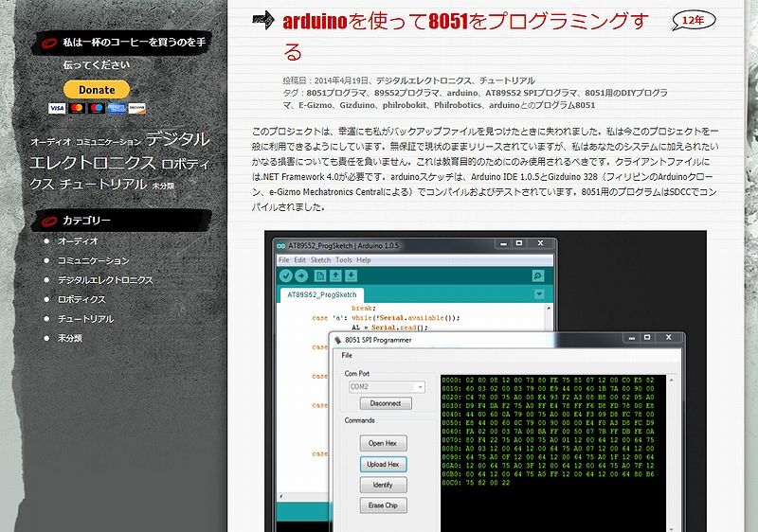758x532 pixels.
Task: Click the エレクトロニクス tag in tag cloud
Action: click(x=93, y=163)
